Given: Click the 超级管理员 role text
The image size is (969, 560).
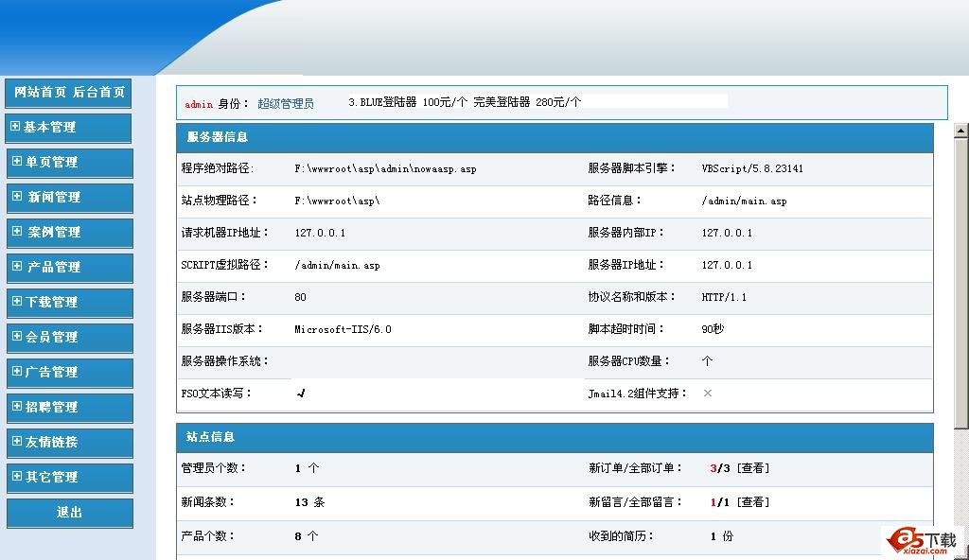Looking at the screenshot, I should [285, 104].
